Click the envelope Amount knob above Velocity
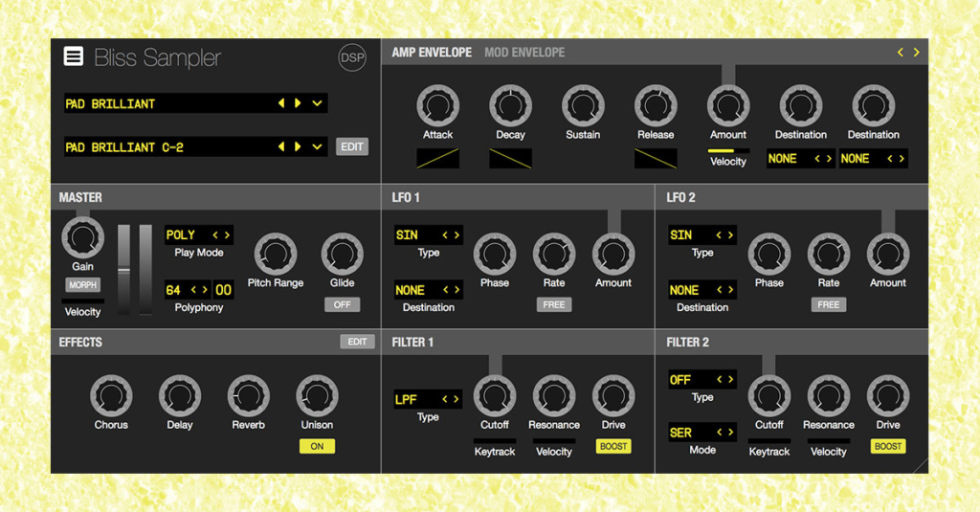Viewport: 980px width, 512px height. (727, 105)
